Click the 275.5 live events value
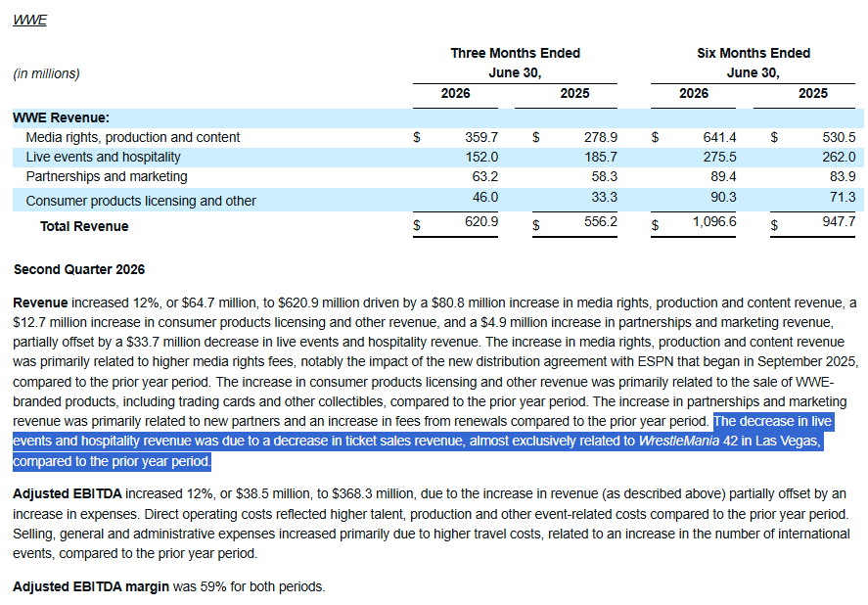Screen dimensions: 868x605 719,157
